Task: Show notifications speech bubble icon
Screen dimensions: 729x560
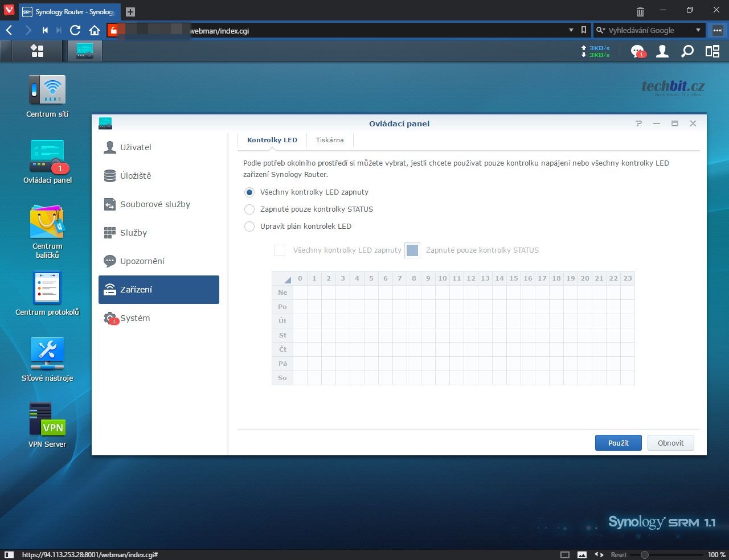Action: tap(637, 51)
